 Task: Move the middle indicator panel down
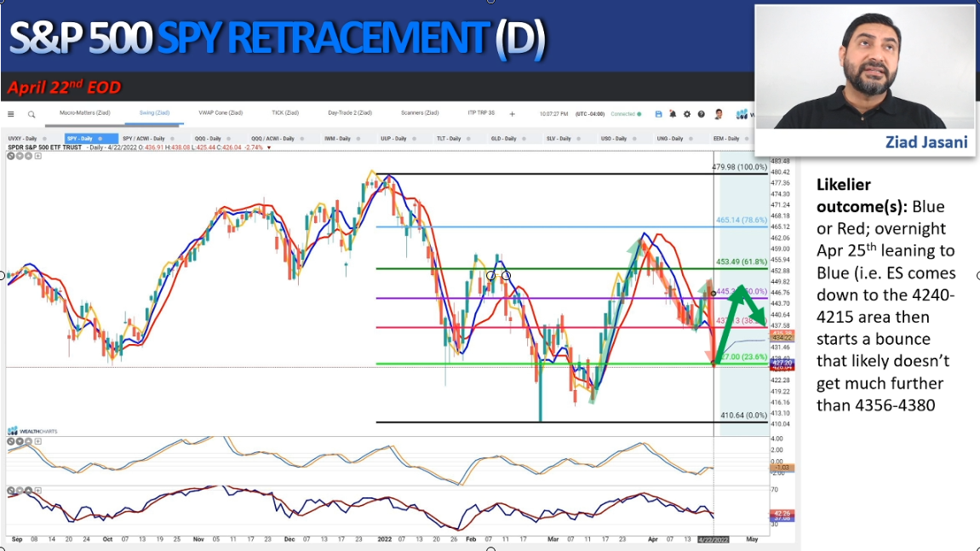pos(20,441)
